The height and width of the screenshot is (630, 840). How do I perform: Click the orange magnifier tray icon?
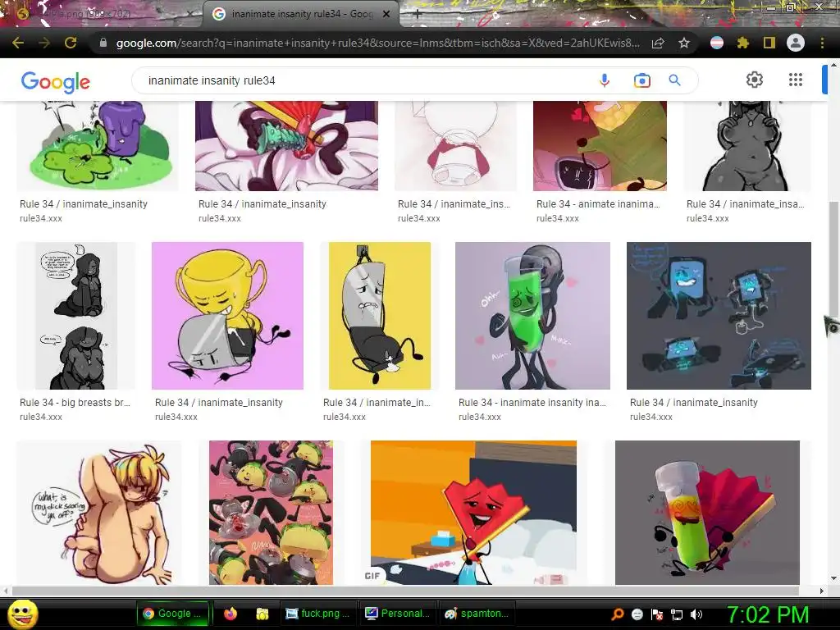click(x=618, y=614)
